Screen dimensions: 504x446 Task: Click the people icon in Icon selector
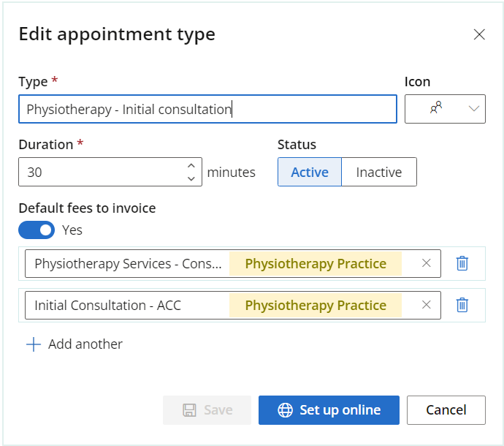[436, 107]
